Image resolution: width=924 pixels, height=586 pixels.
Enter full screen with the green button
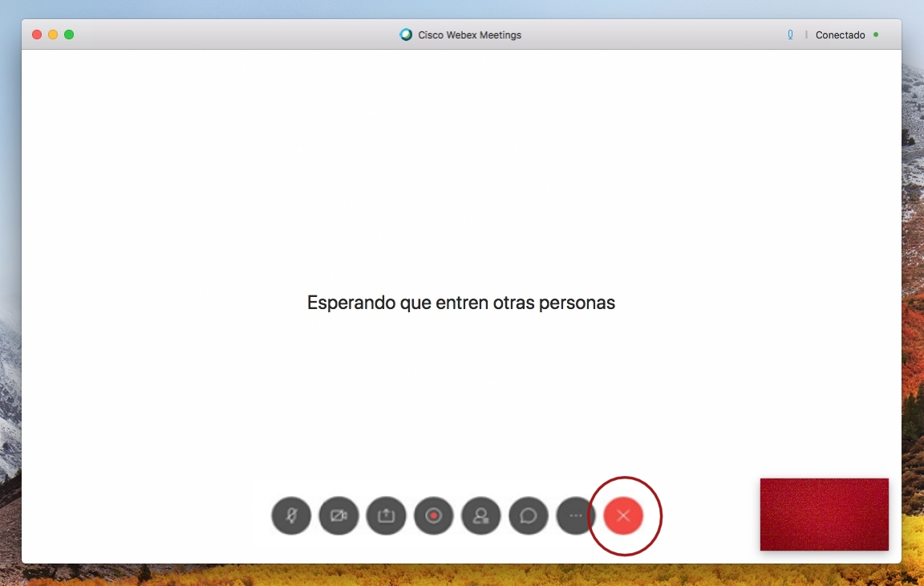click(69, 35)
